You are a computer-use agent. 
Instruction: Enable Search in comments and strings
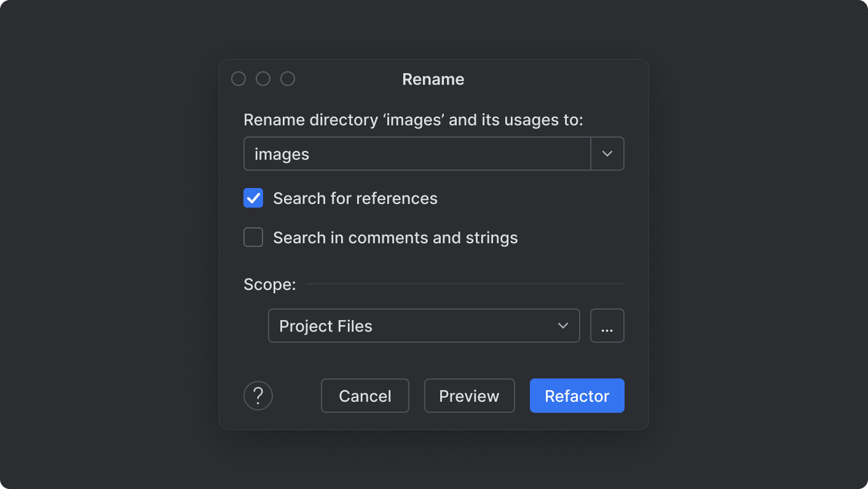253,237
